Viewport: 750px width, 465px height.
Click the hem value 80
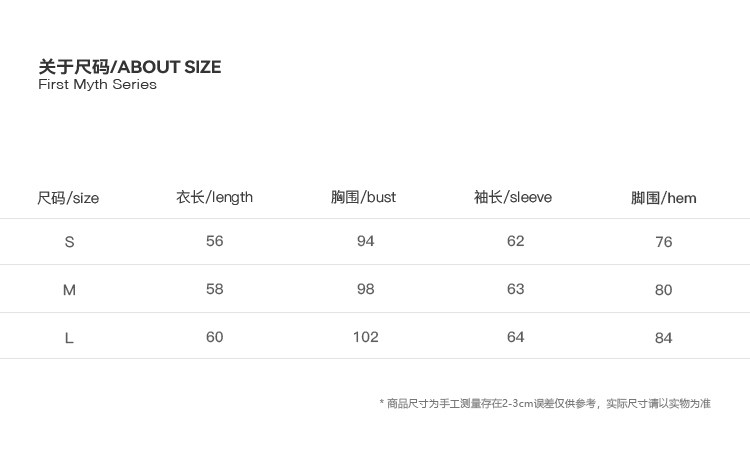[664, 290]
